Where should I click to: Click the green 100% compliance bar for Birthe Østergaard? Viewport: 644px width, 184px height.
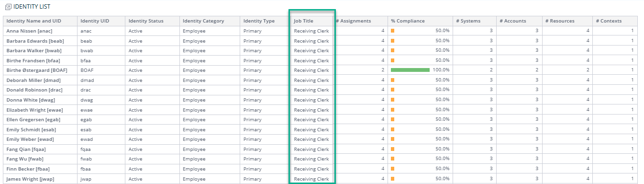[410, 70]
